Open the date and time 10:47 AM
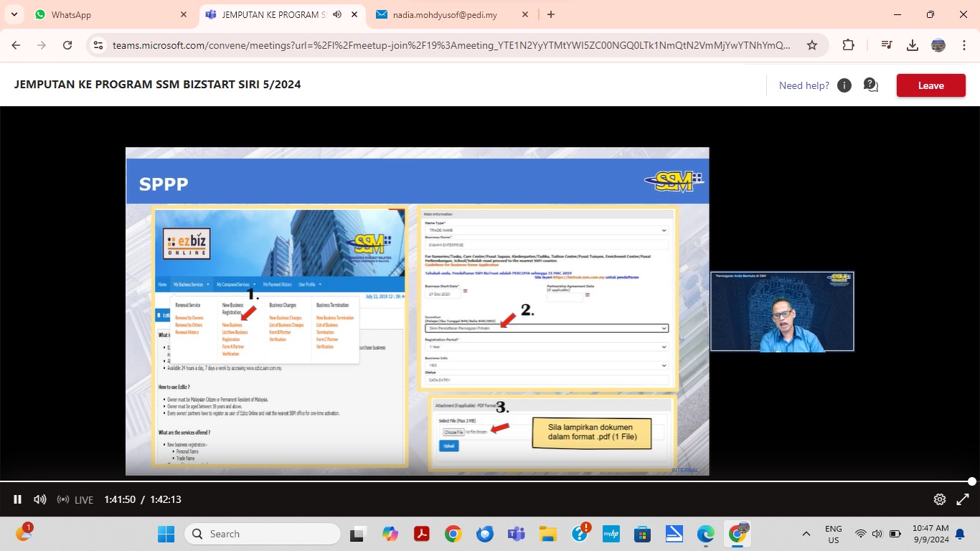980x551 pixels. (930, 534)
